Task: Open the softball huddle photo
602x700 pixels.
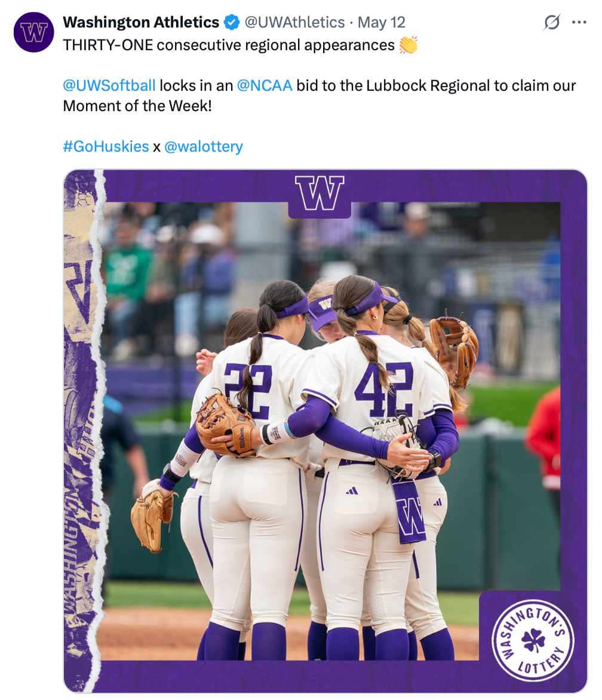Action: click(325, 431)
